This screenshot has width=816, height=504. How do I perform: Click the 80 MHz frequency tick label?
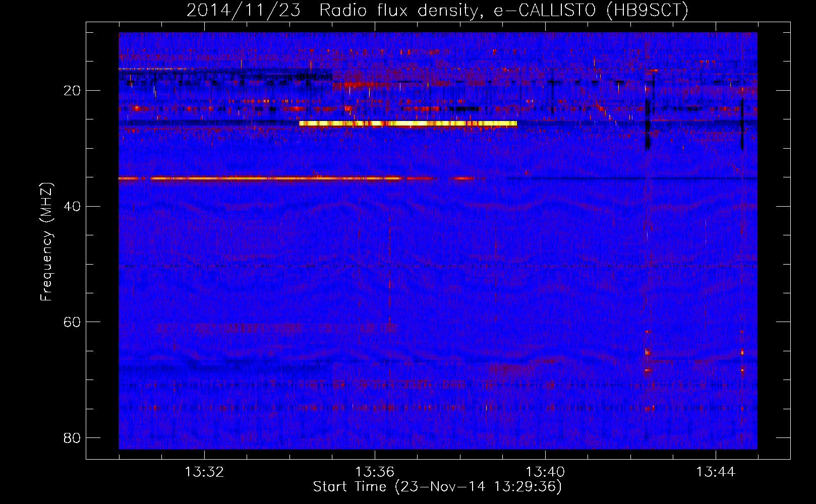pos(72,437)
